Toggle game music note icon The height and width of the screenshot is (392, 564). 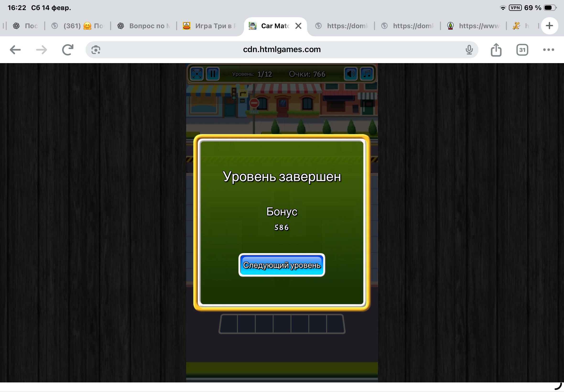[367, 74]
